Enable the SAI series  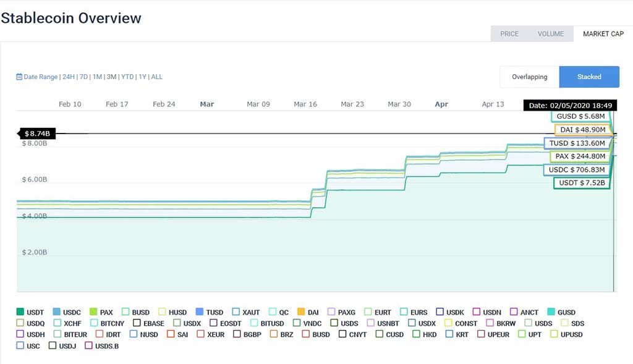coord(171,334)
